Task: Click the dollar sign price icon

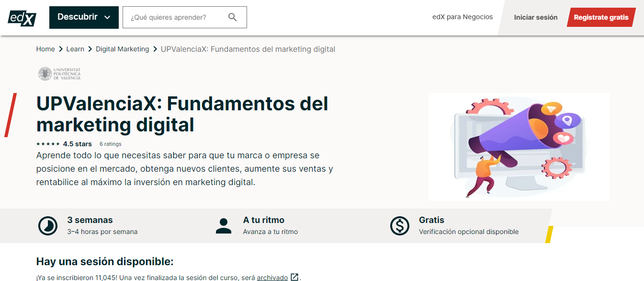Action: pos(399,225)
